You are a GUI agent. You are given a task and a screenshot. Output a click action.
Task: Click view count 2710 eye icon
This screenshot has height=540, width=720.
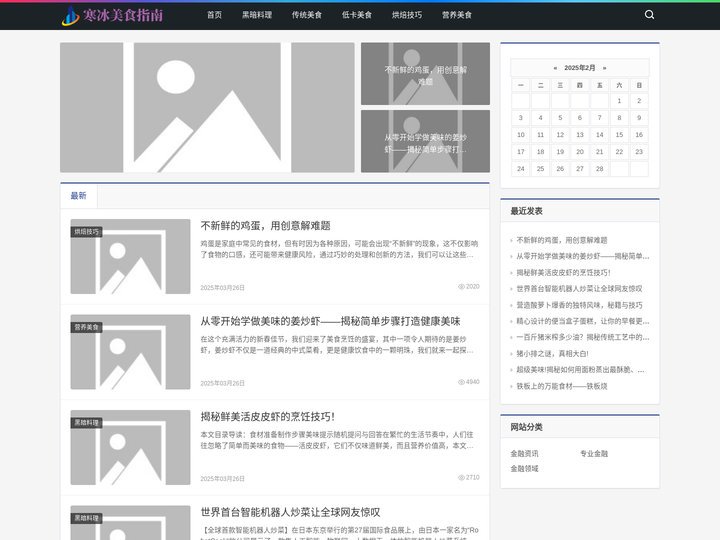pyautogui.click(x=461, y=478)
